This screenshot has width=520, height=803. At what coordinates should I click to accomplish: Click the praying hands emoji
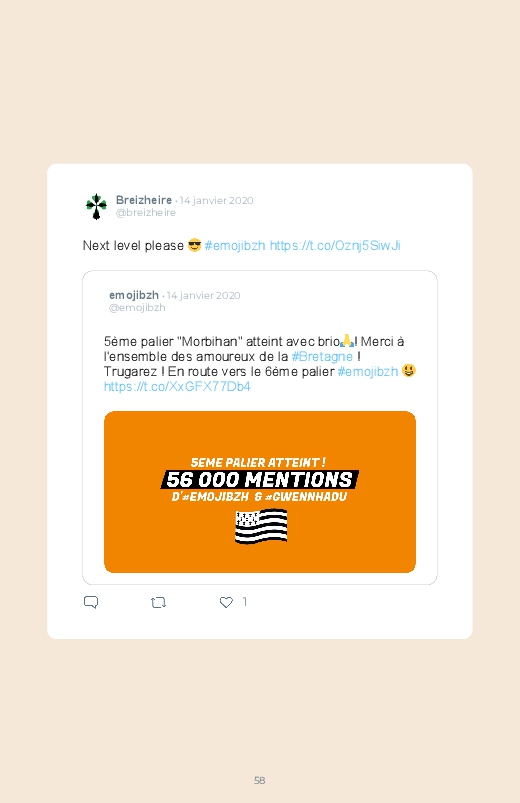coord(347,341)
